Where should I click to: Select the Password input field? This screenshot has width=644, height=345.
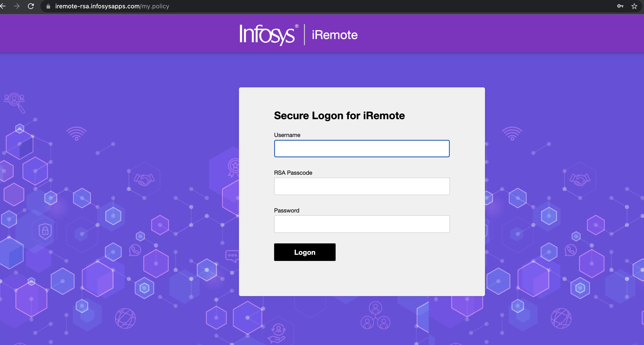coord(362,224)
